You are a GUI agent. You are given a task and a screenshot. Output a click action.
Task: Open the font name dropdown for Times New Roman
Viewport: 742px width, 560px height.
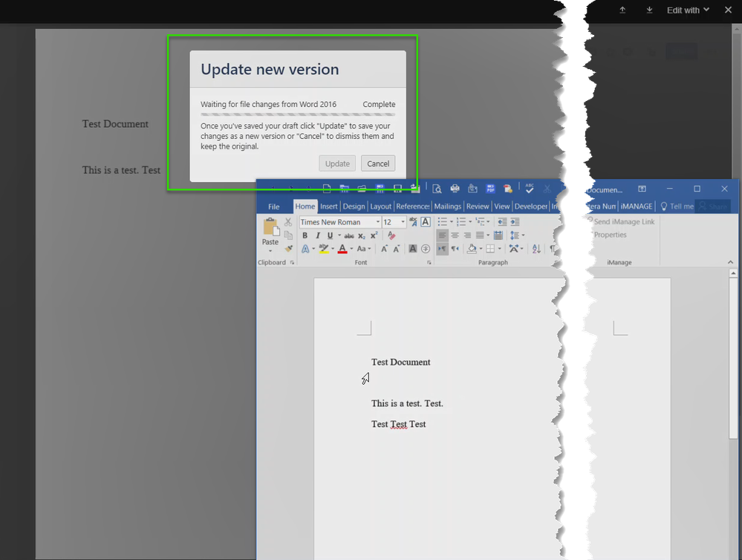379,221
